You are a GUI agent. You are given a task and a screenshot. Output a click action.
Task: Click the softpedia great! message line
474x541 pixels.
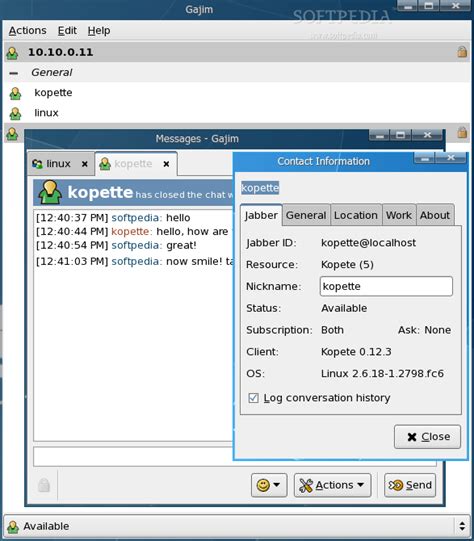coord(116,246)
